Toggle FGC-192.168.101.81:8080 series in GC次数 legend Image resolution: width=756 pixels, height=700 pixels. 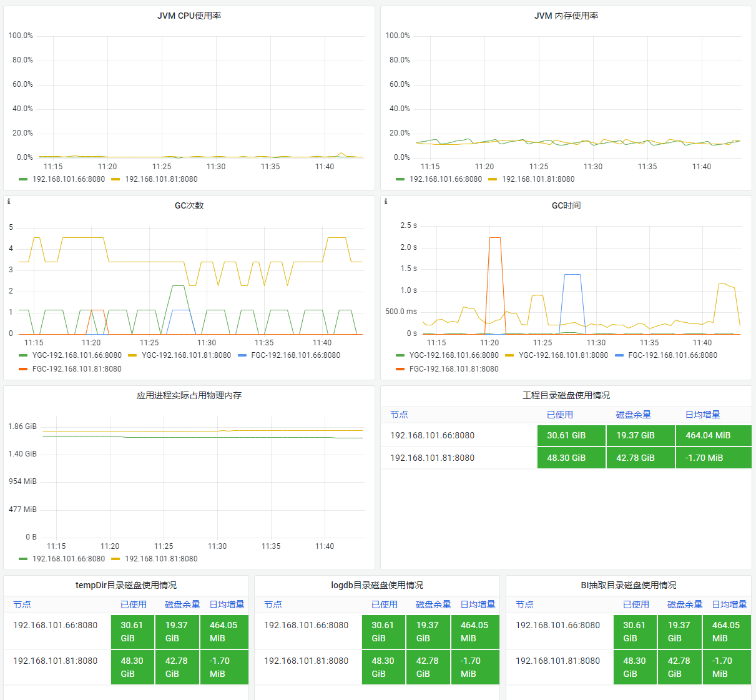pyautogui.click(x=77, y=369)
